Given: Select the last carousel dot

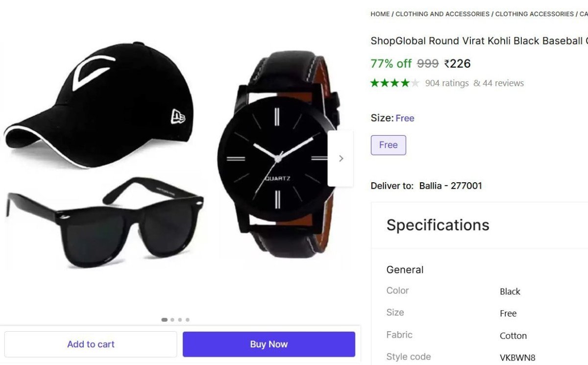Looking at the screenshot, I should 187,319.
